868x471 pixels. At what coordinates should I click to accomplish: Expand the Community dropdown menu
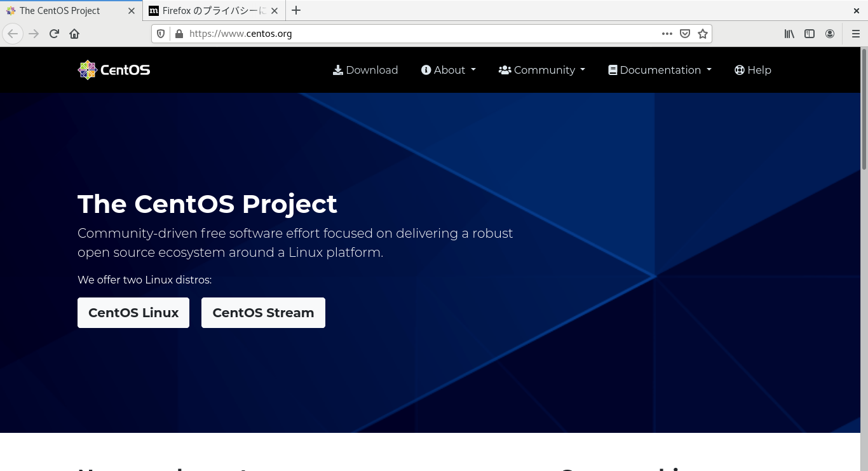pos(542,70)
